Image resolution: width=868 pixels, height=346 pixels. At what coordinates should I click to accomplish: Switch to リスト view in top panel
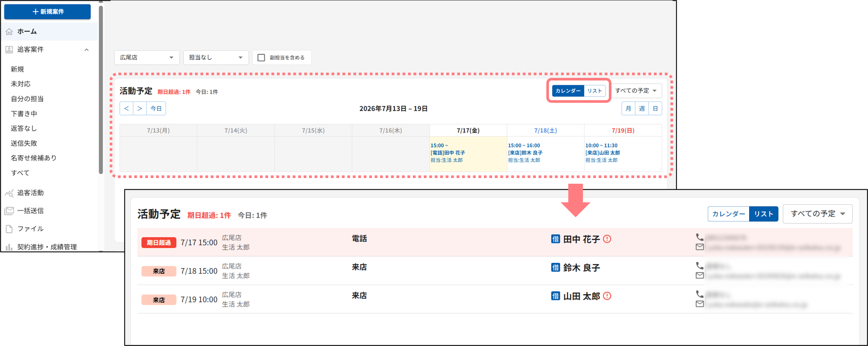click(x=594, y=91)
